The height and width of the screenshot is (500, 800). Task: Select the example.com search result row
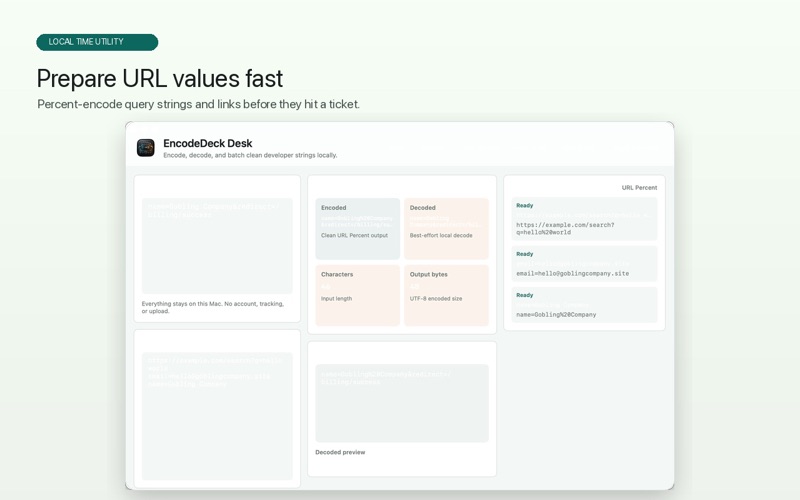[584, 219]
